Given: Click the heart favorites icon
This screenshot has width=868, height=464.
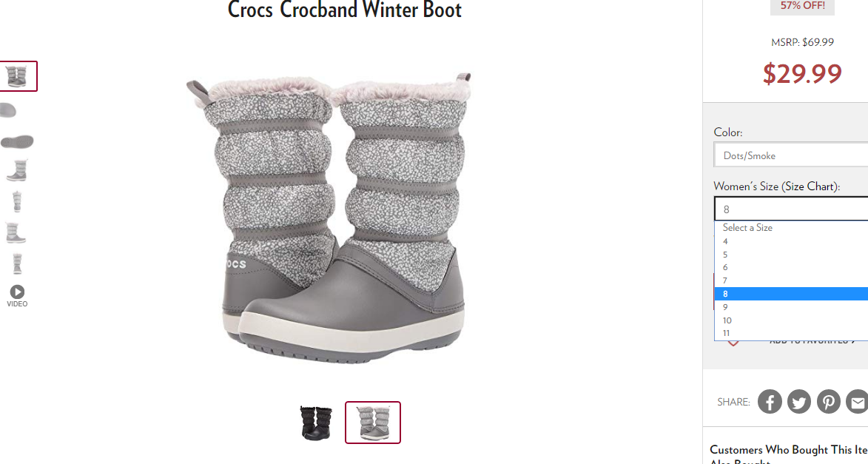Looking at the screenshot, I should pos(733,343).
